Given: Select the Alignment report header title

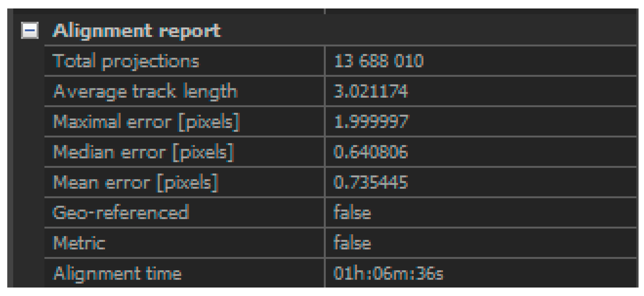Looking at the screenshot, I should pyautogui.click(x=137, y=31).
